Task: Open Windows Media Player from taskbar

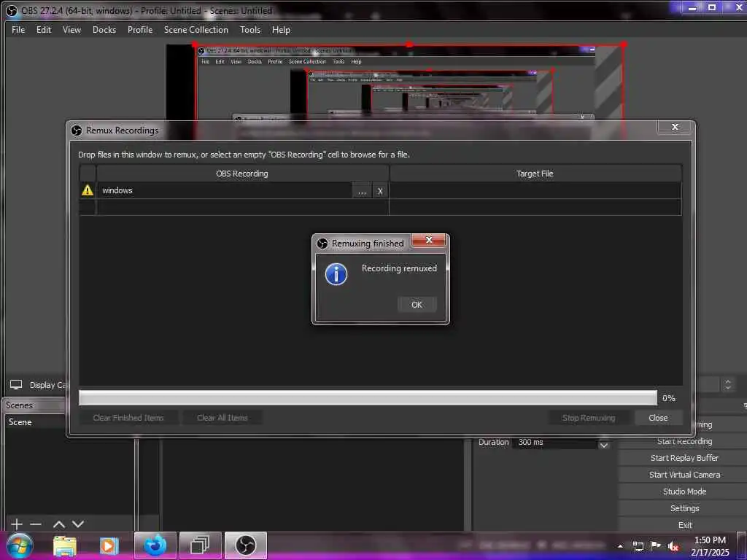Action: pyautogui.click(x=109, y=545)
